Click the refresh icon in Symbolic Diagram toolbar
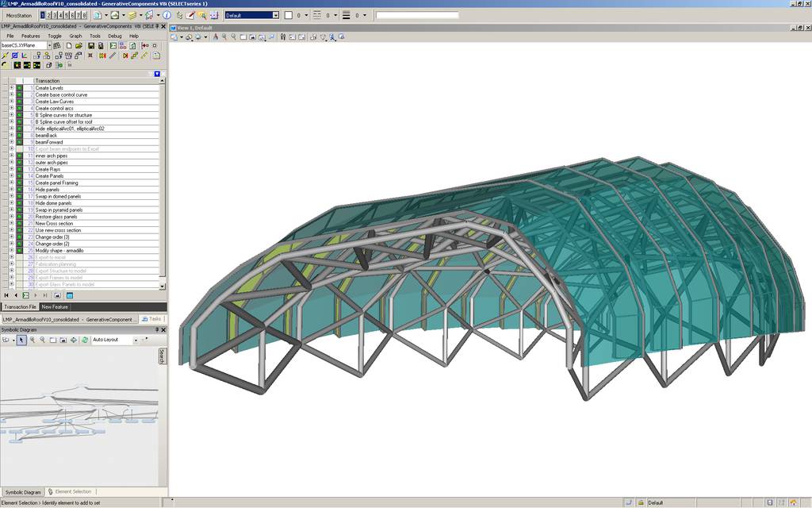The width and height of the screenshot is (812, 508). 84,340
